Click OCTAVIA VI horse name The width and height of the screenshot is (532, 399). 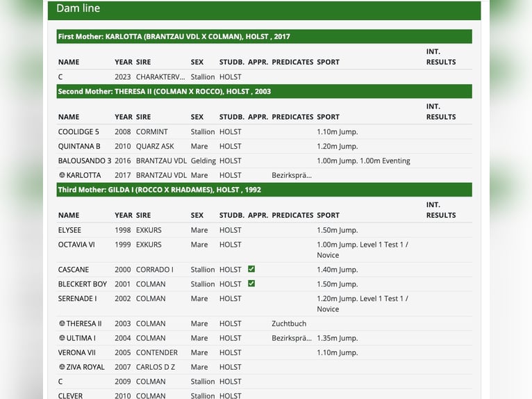pos(76,245)
